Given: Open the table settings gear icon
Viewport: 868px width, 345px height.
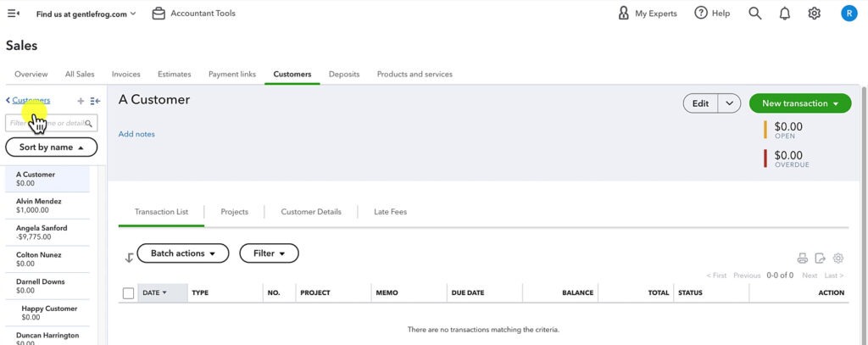Looking at the screenshot, I should 838,259.
